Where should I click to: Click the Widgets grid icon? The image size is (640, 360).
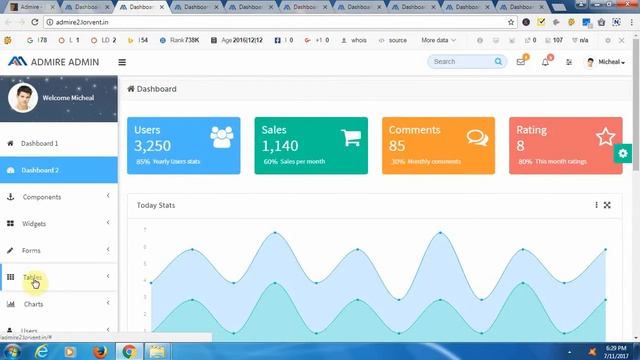click(x=11, y=223)
